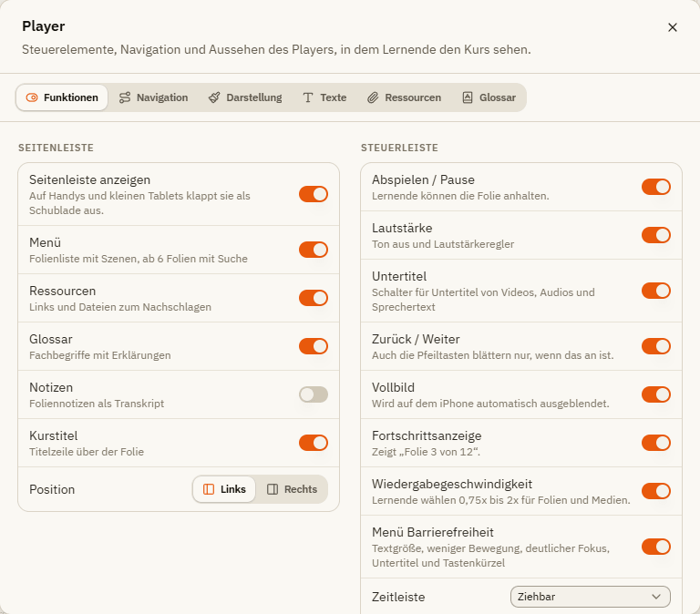Click 'Ton aus und Lautstärkeregler' text
Viewport: 700px width, 614px height.
pyautogui.click(x=443, y=244)
